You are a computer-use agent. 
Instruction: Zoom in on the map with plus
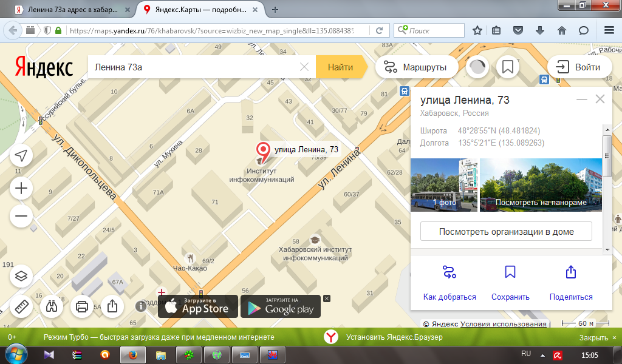21,188
